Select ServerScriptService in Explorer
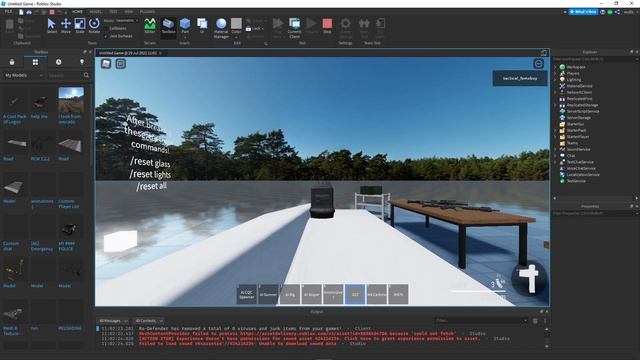The height and width of the screenshot is (360, 640). 579,111
